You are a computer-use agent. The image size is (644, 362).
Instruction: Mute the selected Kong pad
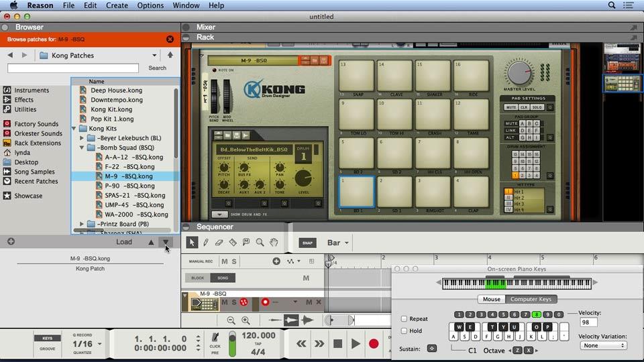click(x=511, y=107)
